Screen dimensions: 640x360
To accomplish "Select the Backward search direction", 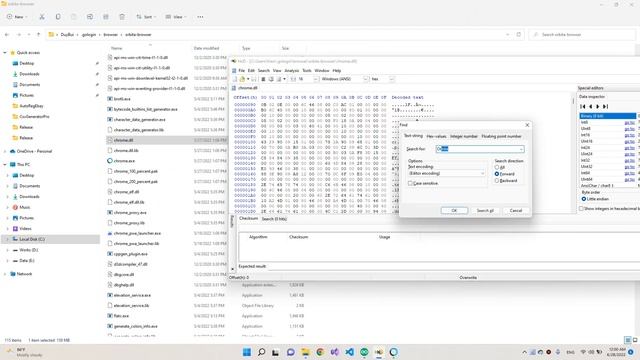I will (497, 180).
